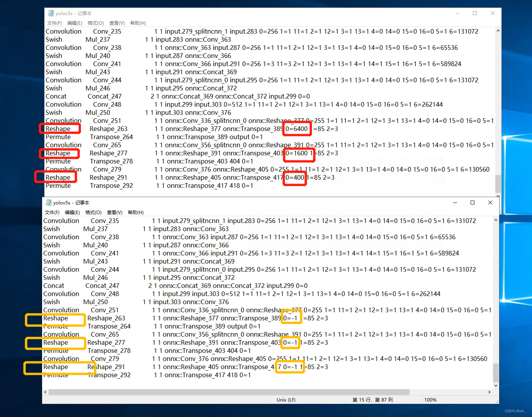Click 'yolov5s - 记事本' title of top window
Screen dimensions: 532x417
point(74,13)
